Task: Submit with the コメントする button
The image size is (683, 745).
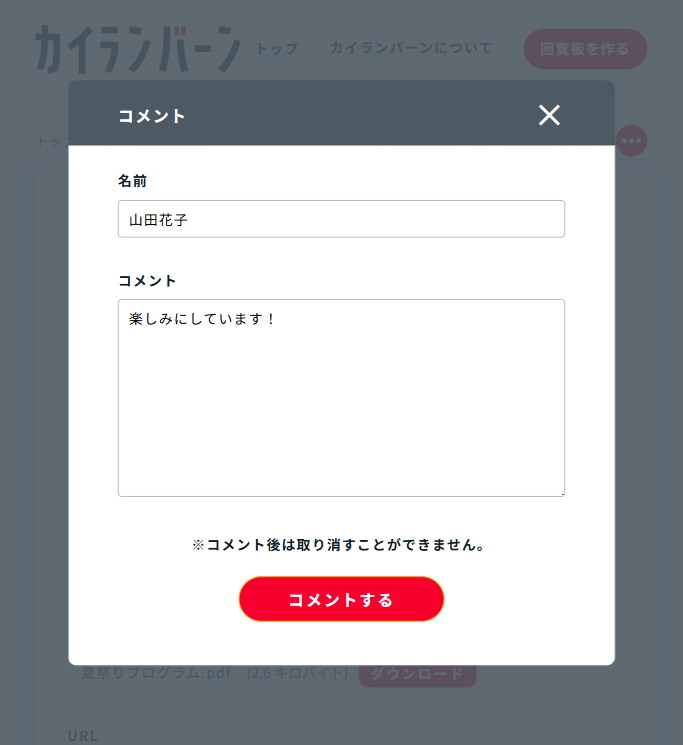Action: 341,600
